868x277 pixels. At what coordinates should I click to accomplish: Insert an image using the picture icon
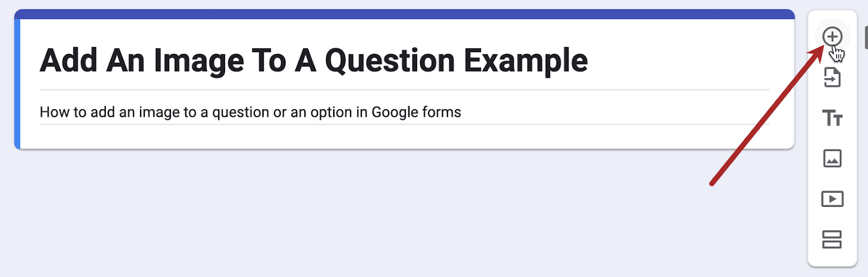click(x=832, y=159)
